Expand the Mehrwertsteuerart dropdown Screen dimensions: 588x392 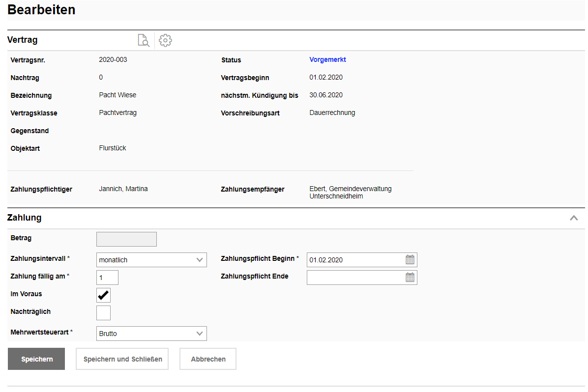click(151, 334)
